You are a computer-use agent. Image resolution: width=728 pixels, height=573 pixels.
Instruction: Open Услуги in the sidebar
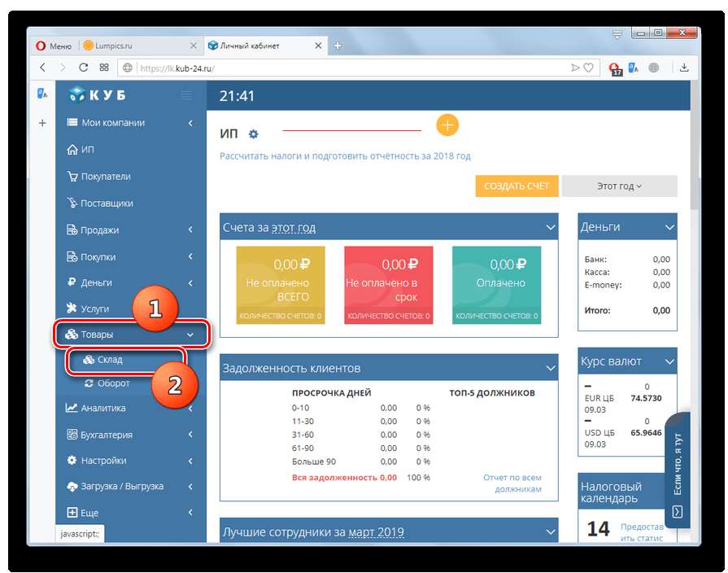pos(88,308)
